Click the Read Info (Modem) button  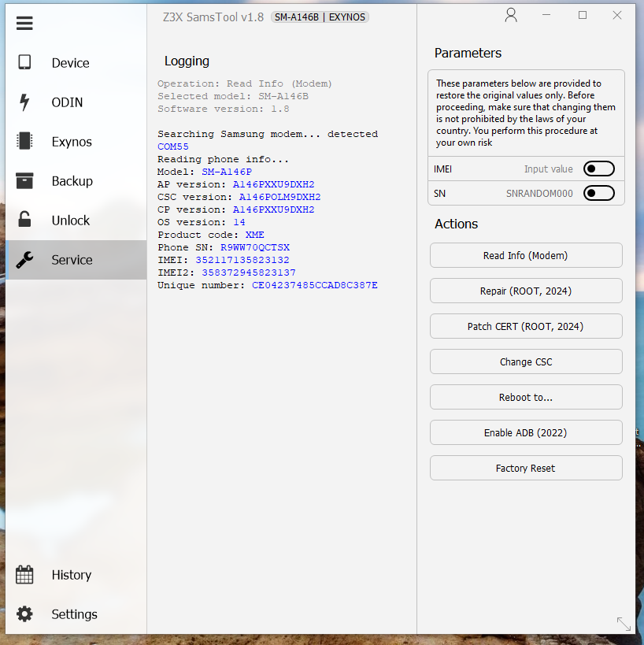click(x=526, y=255)
